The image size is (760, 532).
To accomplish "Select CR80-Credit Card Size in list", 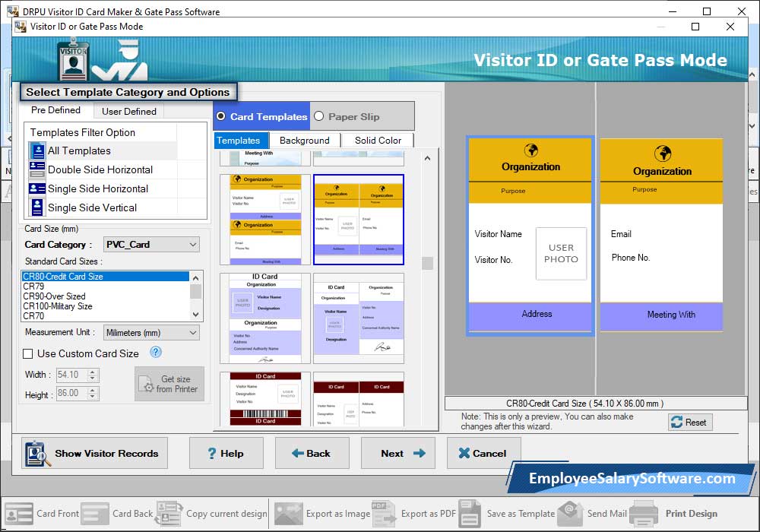I will click(106, 276).
